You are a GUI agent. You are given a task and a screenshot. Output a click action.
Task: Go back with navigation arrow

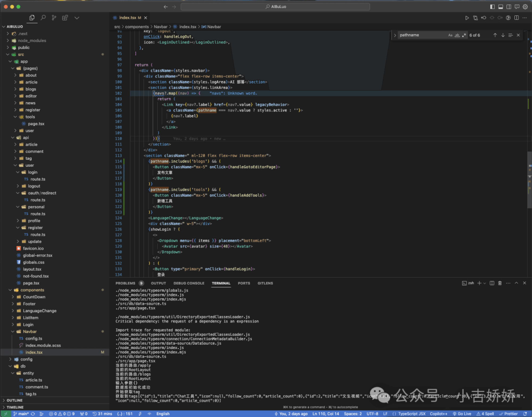pos(166,7)
